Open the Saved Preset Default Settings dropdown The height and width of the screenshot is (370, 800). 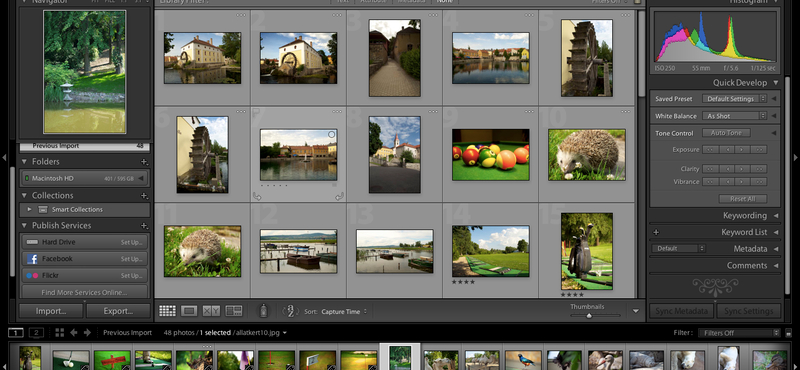pyautogui.click(x=734, y=99)
